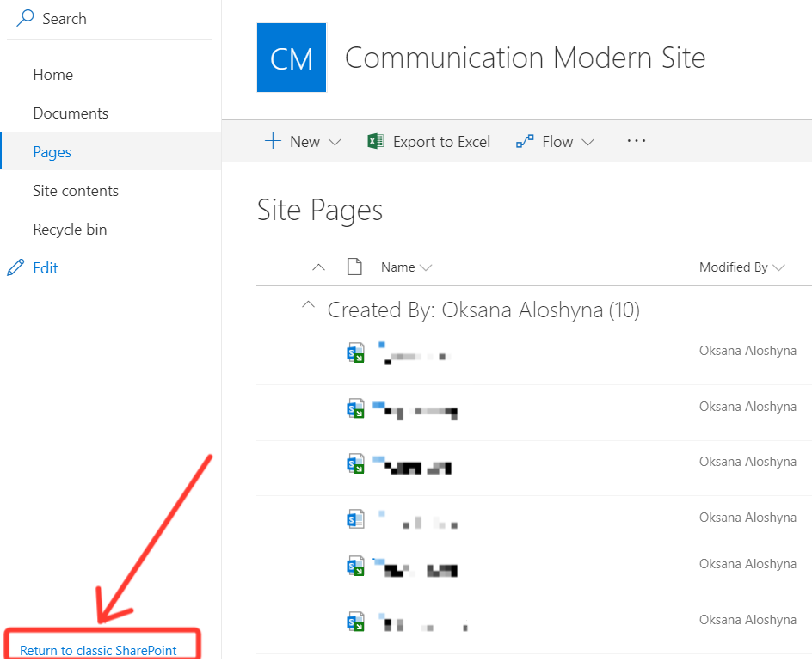The width and height of the screenshot is (812, 662).
Task: Click the sixth page file icon
Action: point(355,622)
